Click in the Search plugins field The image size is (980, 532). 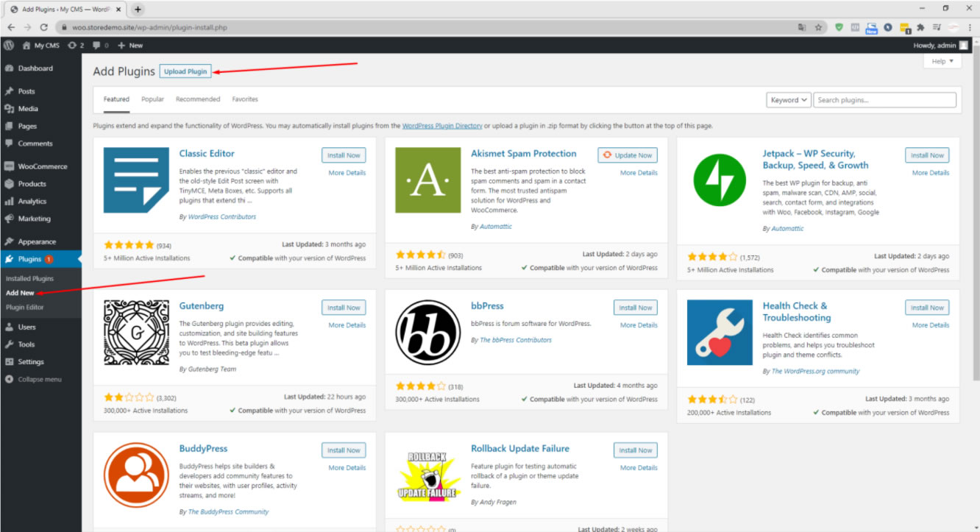tap(884, 100)
